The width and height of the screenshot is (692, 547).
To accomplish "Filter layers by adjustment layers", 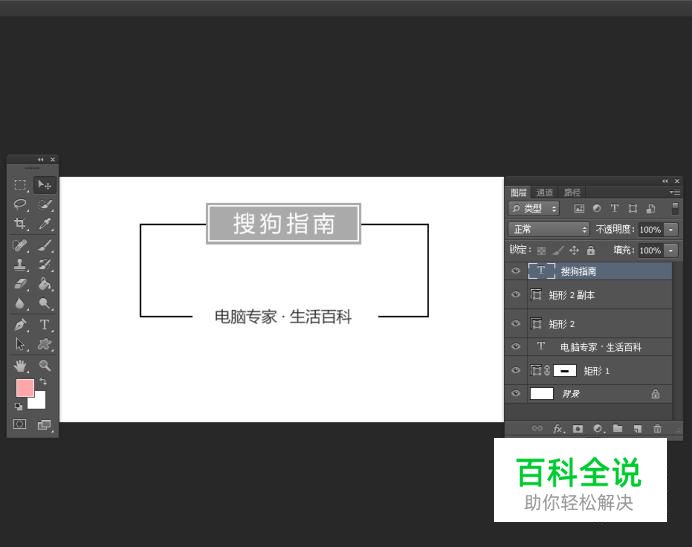I will click(597, 208).
